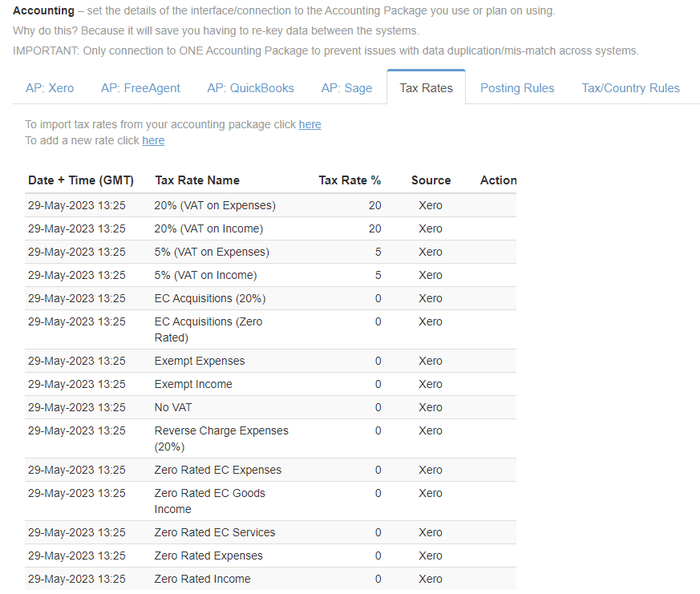
Task: Click the Date + Time (GMT) column header
Action: (x=81, y=180)
